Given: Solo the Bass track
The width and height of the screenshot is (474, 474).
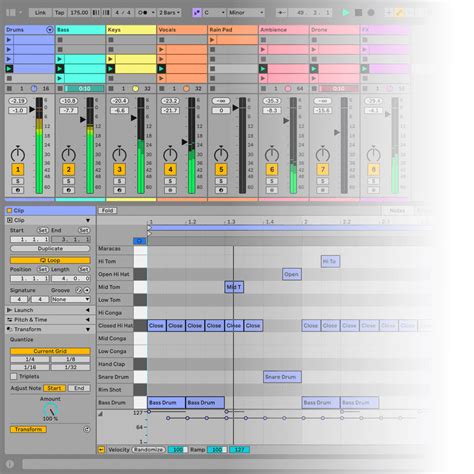Looking at the screenshot, I should point(69,181).
